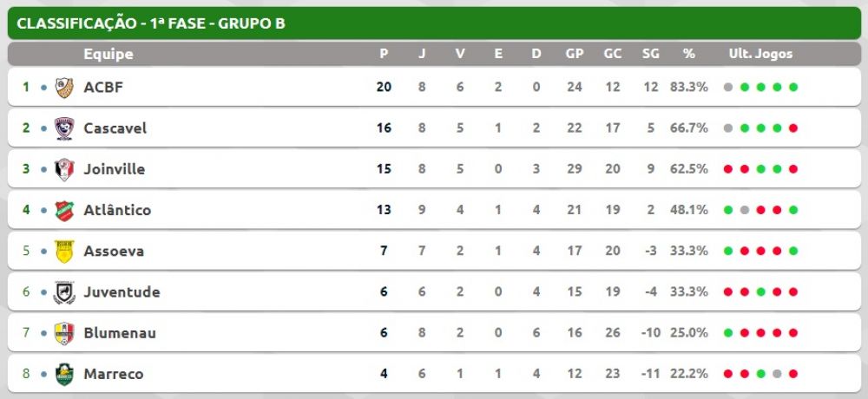Open the Atlântico team crest

coord(64,210)
